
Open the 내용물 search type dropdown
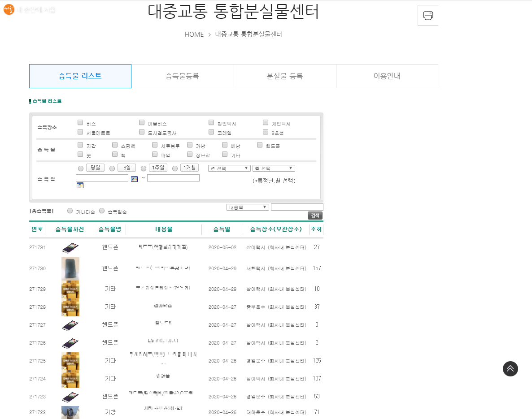[x=248, y=207]
